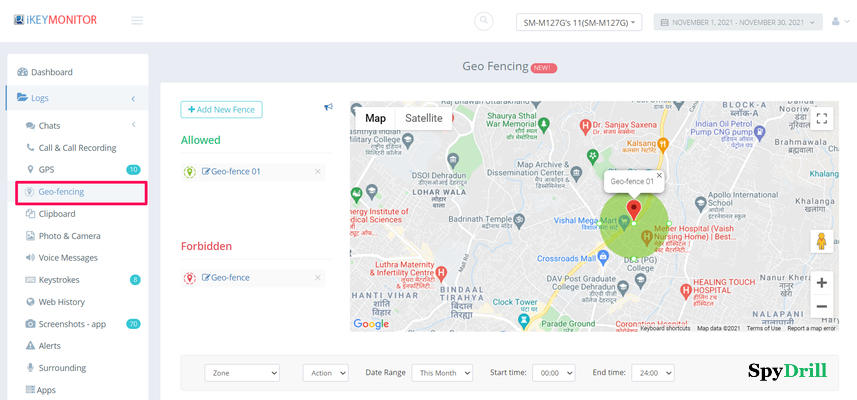Open the device selector dropdown
Image resolution: width=857 pixels, height=400 pixels.
579,22
